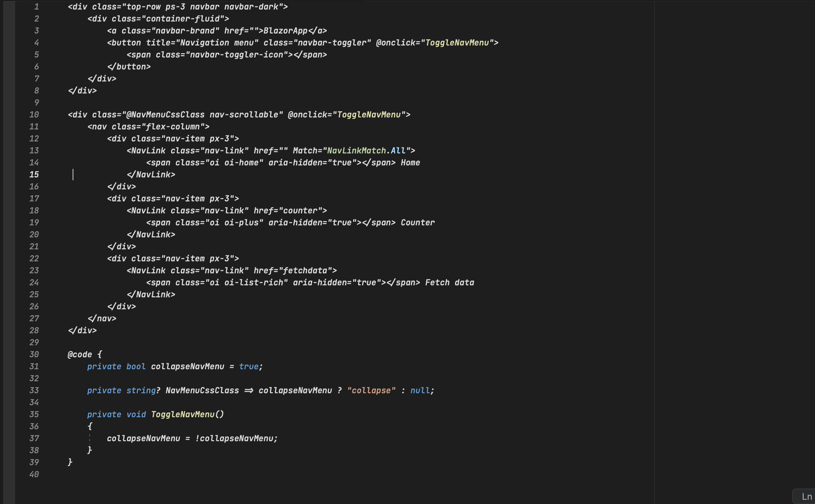This screenshot has height=504, width=815.
Task: Click line number 10 in gutter
Action: (34, 115)
